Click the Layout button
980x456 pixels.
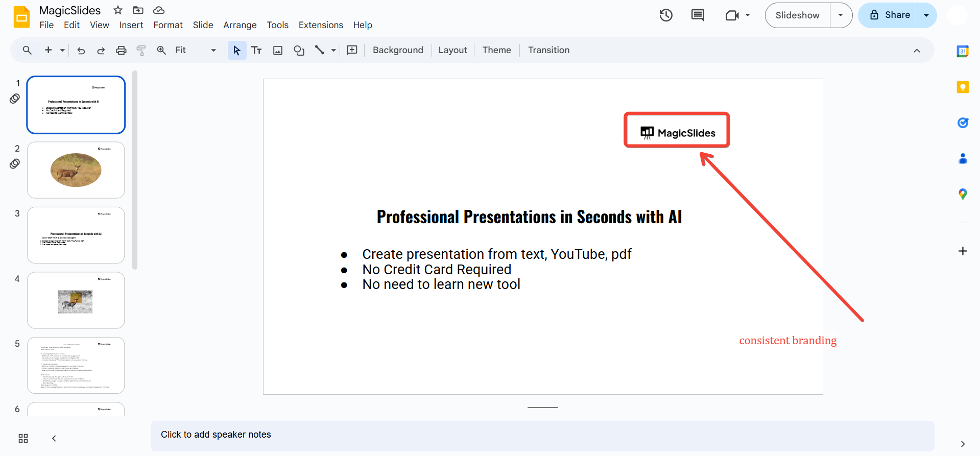[452, 50]
